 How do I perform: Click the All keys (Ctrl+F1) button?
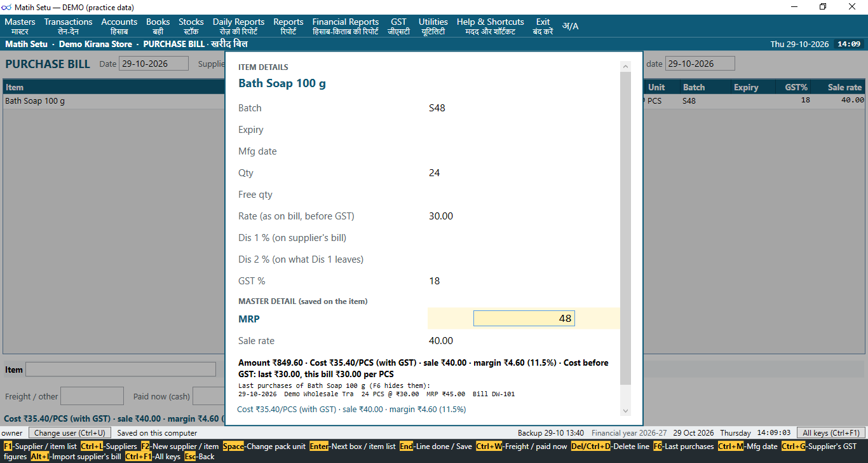(x=832, y=433)
